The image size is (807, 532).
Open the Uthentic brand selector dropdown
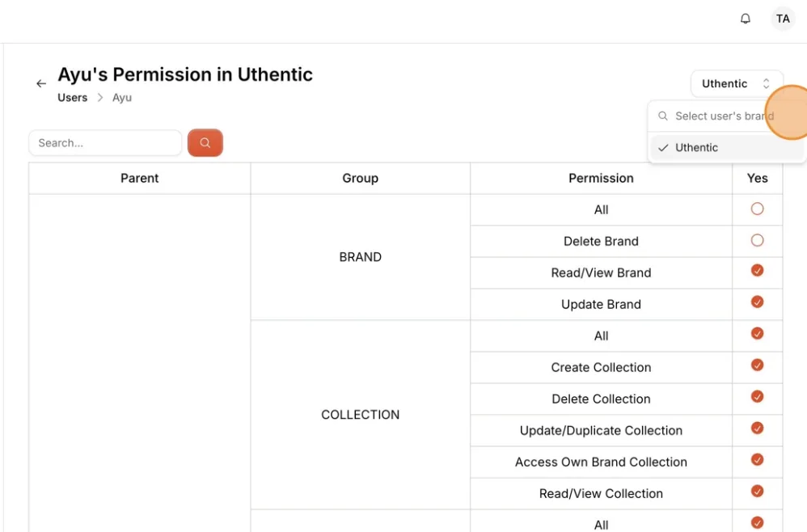737,83
